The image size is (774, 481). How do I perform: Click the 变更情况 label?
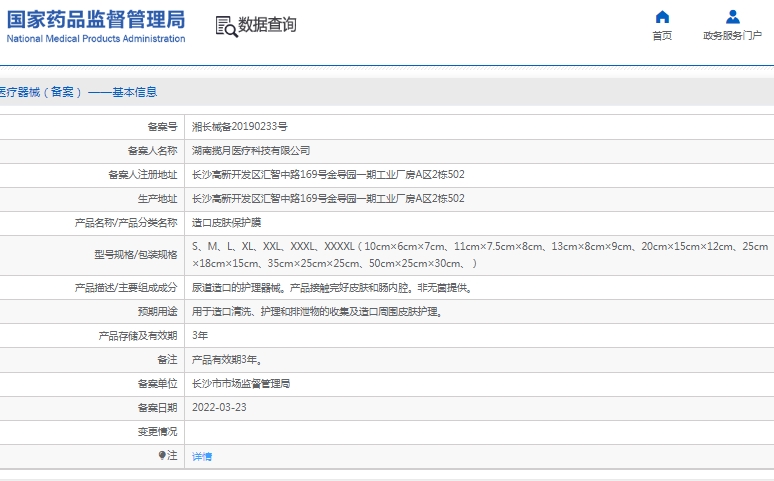(157, 432)
